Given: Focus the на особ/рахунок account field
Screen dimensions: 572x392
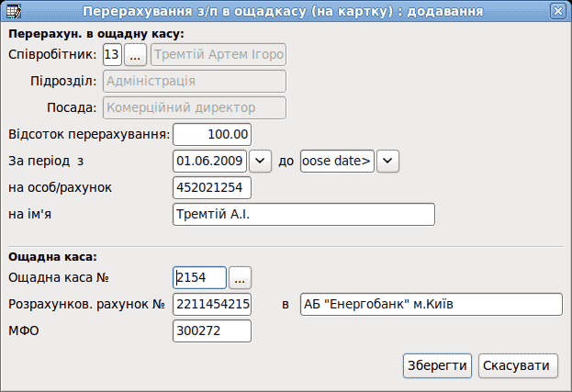Looking at the screenshot, I should [x=212, y=188].
